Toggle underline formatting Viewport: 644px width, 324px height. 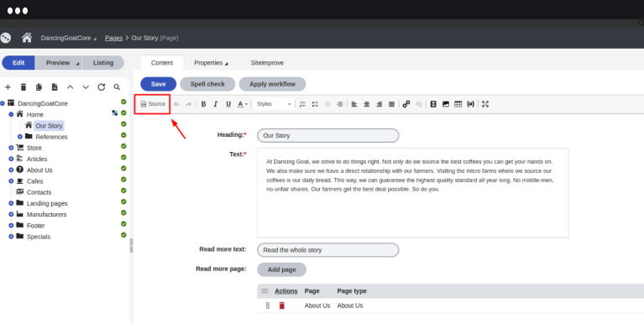point(228,104)
